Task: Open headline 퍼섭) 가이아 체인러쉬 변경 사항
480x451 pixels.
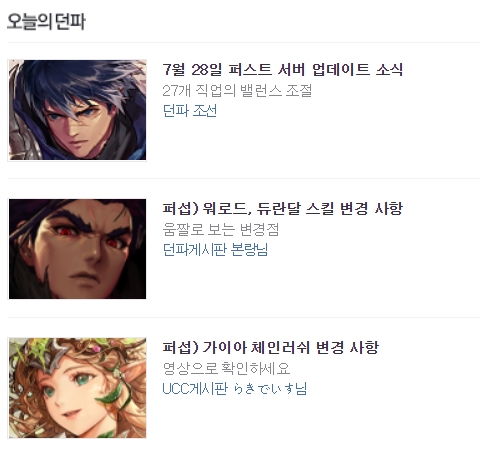Action: pos(271,347)
